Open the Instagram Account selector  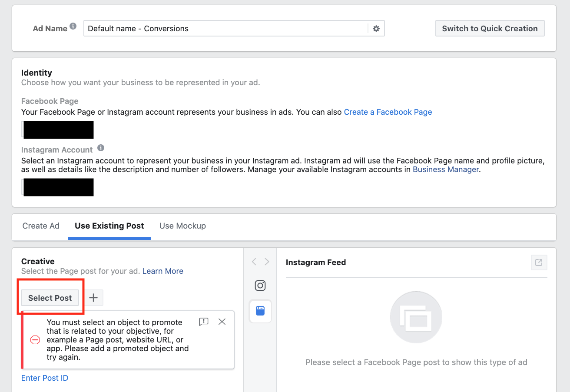click(x=57, y=187)
